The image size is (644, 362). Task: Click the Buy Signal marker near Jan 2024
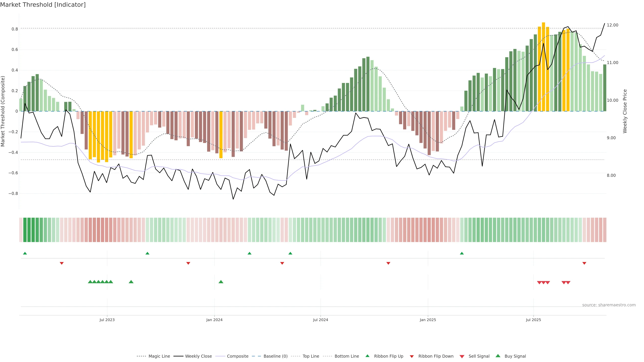pyautogui.click(x=221, y=282)
